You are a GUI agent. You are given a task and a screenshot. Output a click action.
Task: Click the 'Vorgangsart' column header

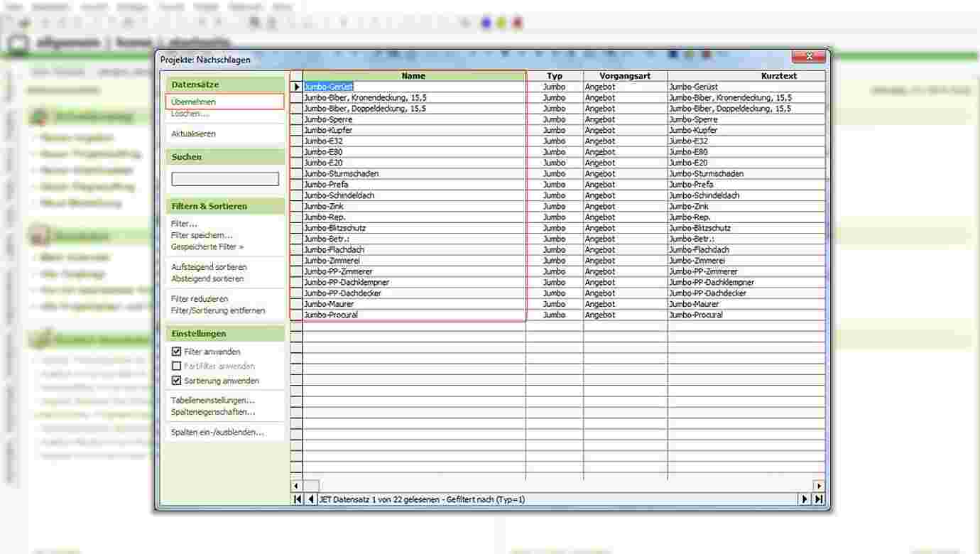(x=624, y=76)
